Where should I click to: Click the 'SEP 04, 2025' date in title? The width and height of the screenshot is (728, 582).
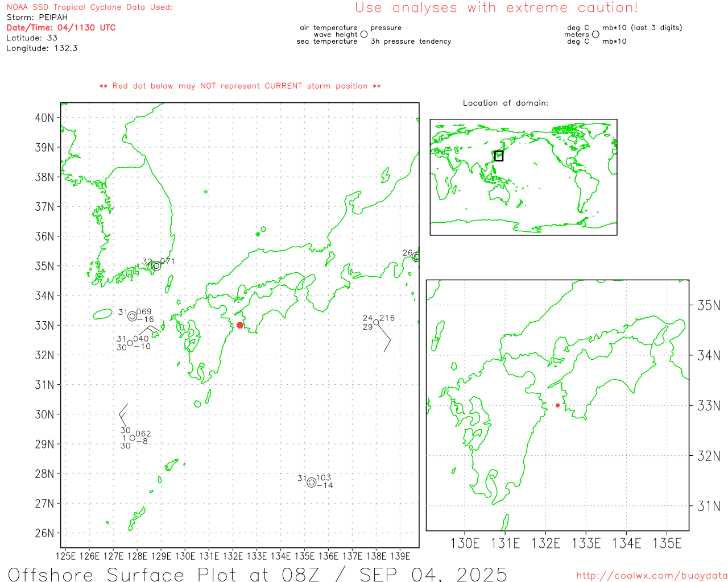(433, 574)
